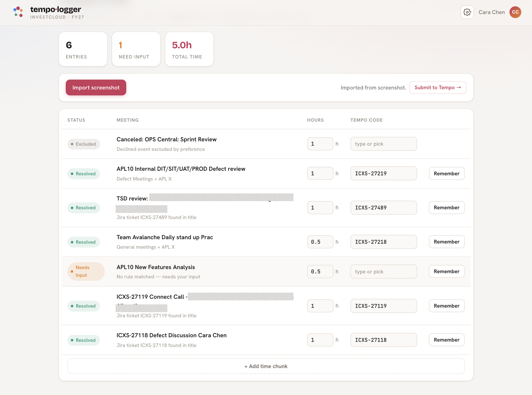Viewport: 532px width, 395px height.
Task: Click the 1 Need Input stat card
Action: (x=136, y=49)
